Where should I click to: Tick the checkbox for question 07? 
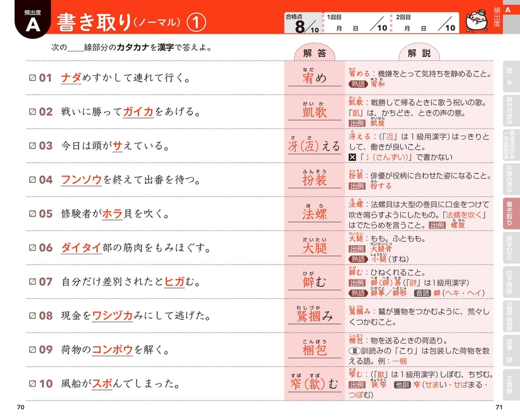point(32,282)
